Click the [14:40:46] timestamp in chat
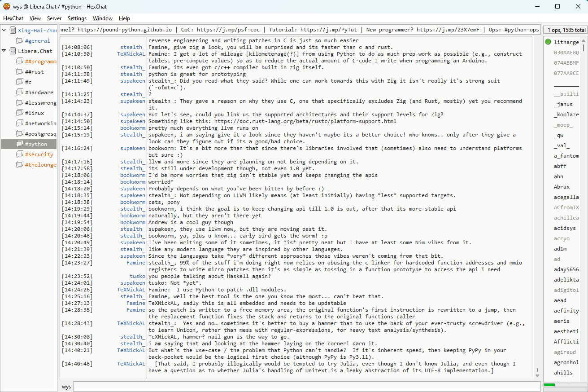The image size is (588, 392). 77,364
